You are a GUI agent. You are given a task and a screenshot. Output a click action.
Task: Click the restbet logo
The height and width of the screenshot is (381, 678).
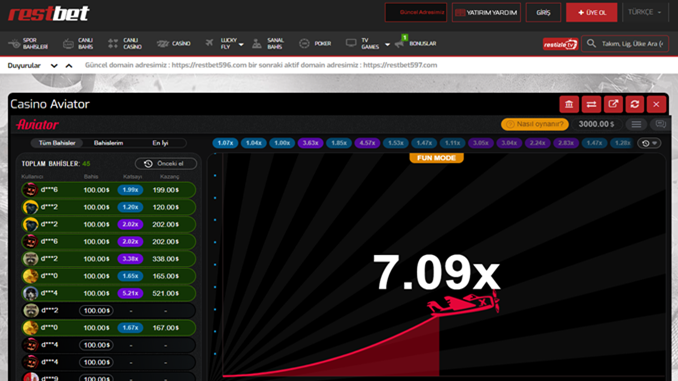click(x=48, y=13)
